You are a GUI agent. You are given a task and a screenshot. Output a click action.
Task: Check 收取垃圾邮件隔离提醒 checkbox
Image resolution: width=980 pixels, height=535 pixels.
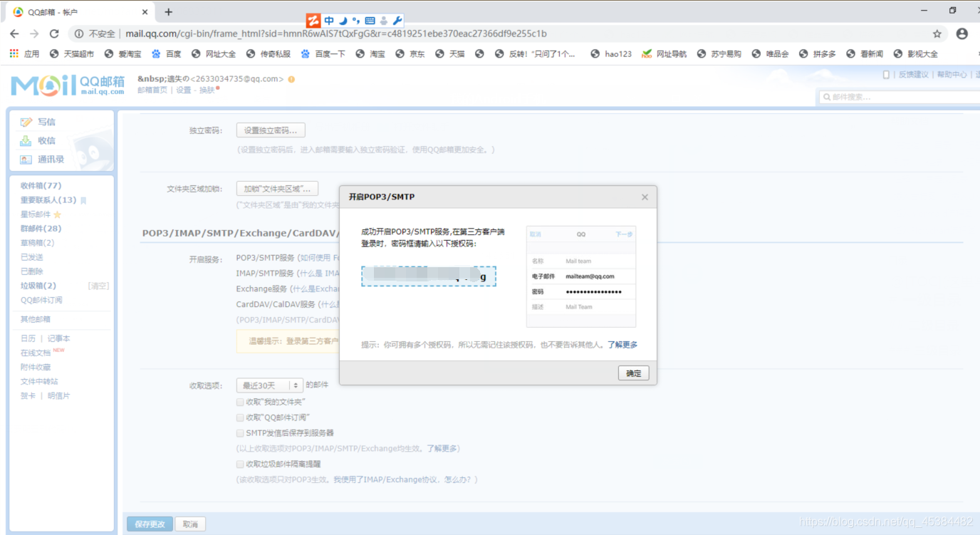pyautogui.click(x=240, y=464)
